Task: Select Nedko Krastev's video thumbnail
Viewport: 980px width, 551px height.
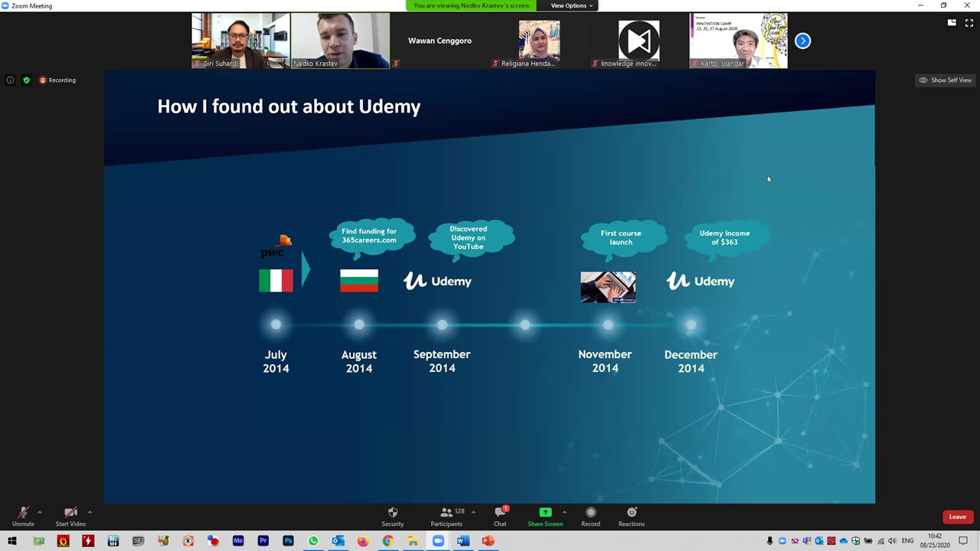Action: (x=340, y=41)
